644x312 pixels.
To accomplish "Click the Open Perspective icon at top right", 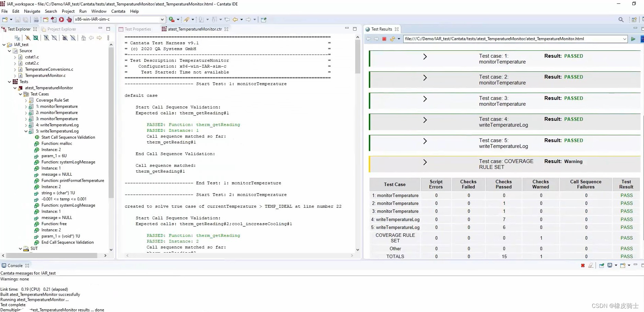I will click(x=634, y=20).
